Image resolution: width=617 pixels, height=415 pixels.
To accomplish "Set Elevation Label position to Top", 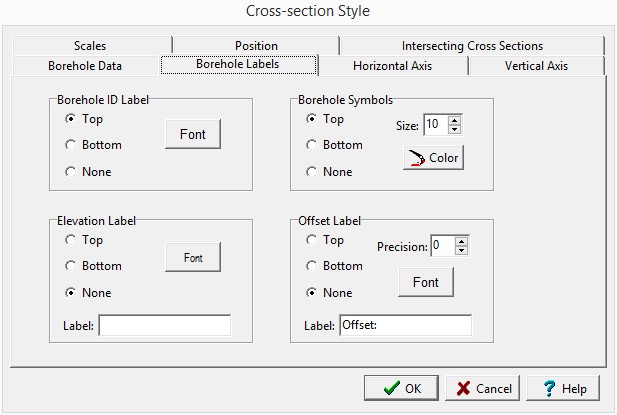I will tap(71, 240).
